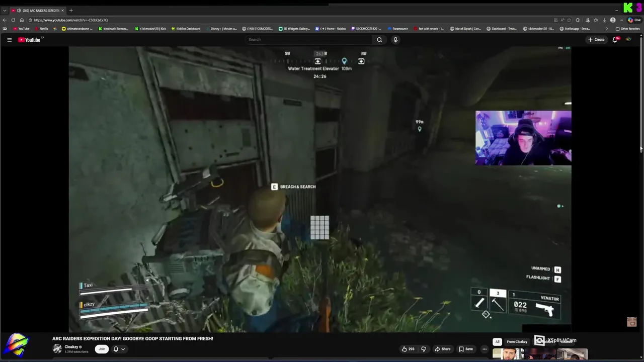This screenshot has width=644, height=362.
Task: Open the YouTube hamburger guide menu
Action: 9,40
